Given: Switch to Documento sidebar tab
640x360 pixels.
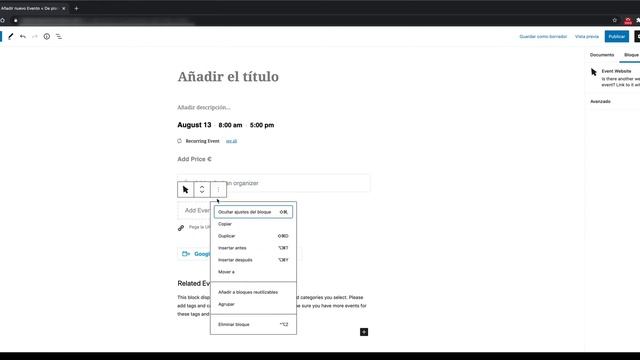Looking at the screenshot, I should [x=602, y=55].
